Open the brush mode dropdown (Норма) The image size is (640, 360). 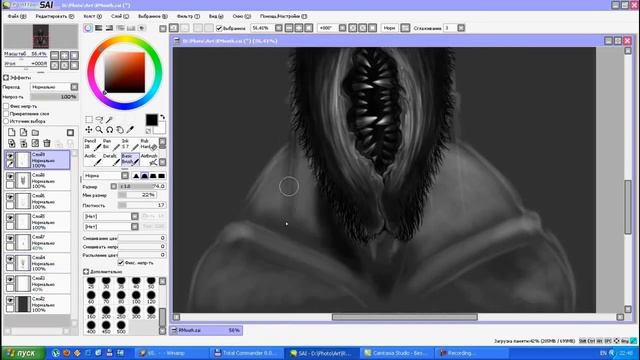(x=125, y=176)
